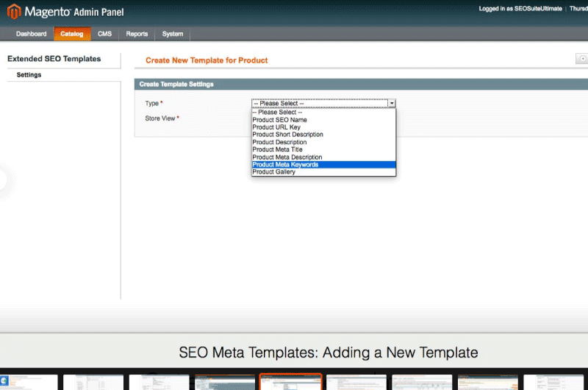Open the Reports menu
The height and width of the screenshot is (390, 588).
[x=137, y=34]
